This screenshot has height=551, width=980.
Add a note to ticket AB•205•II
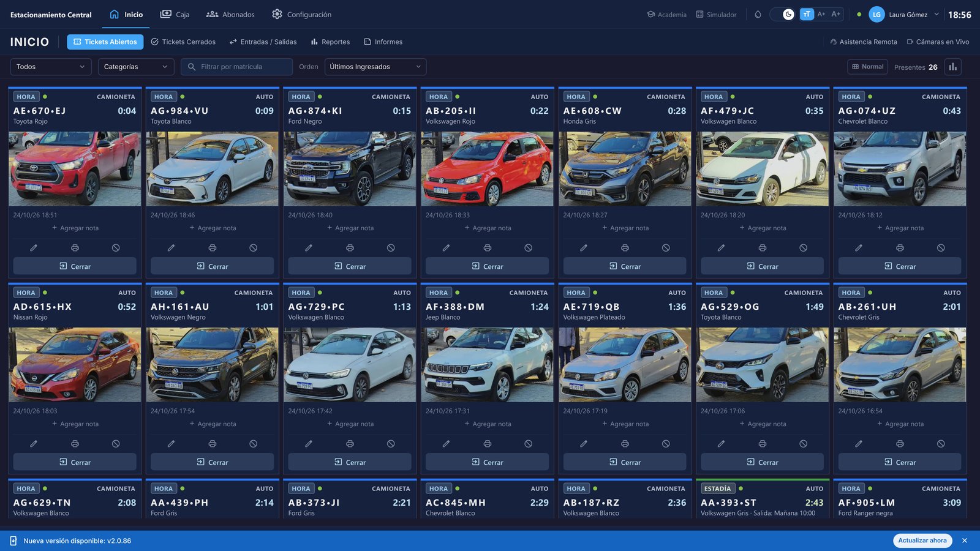pos(487,228)
